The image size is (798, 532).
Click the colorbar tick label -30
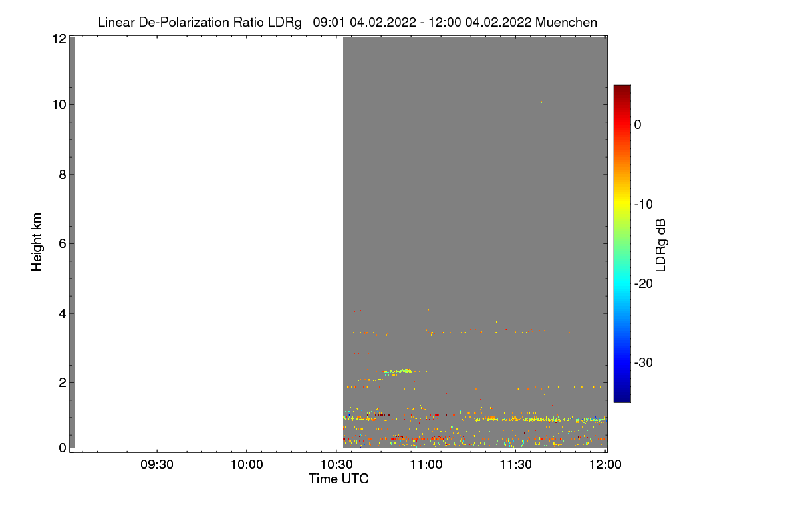click(x=644, y=362)
